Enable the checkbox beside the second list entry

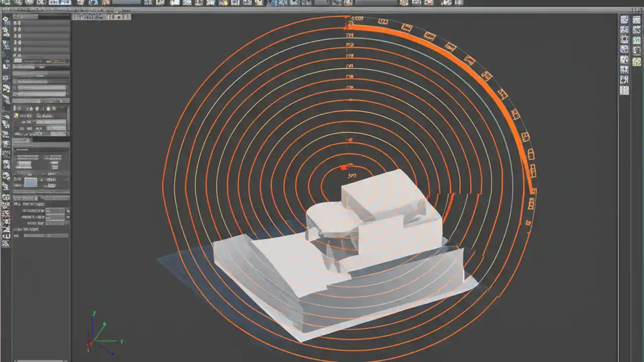17,30
